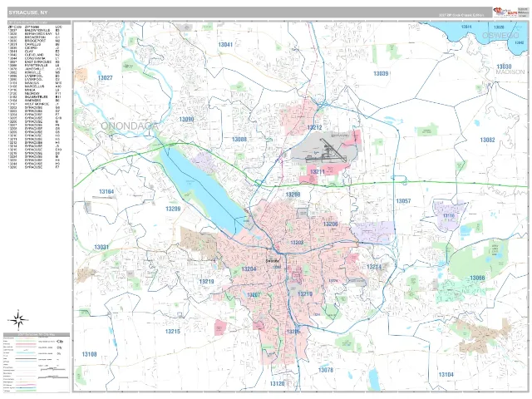Click ZIP code 13027 on the map
The width and height of the screenshot is (532, 399).
(x=105, y=77)
